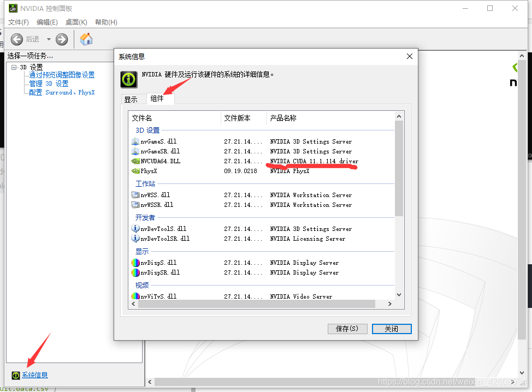The image size is (532, 392).
Task: Sort by 产品名称 column header
Action: pyautogui.click(x=331, y=118)
